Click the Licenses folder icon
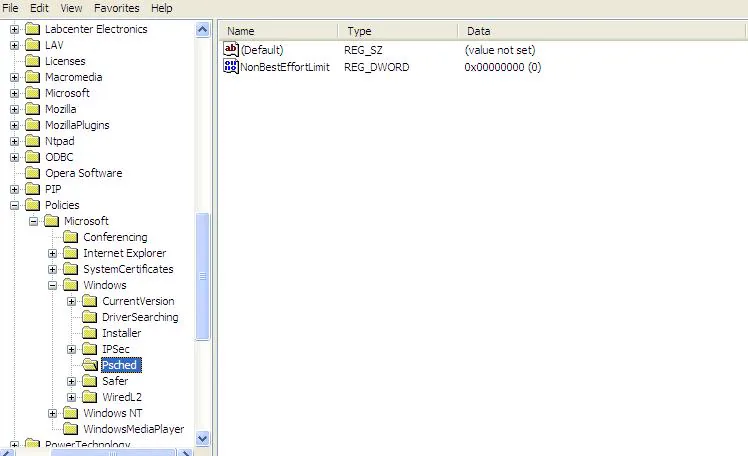The height and width of the screenshot is (456, 748). point(32,61)
